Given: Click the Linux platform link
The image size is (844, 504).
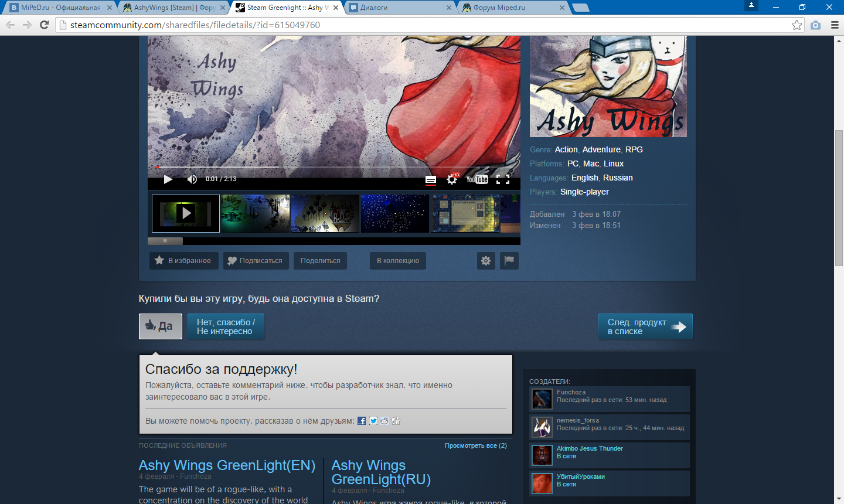Looking at the screenshot, I should pos(614,164).
